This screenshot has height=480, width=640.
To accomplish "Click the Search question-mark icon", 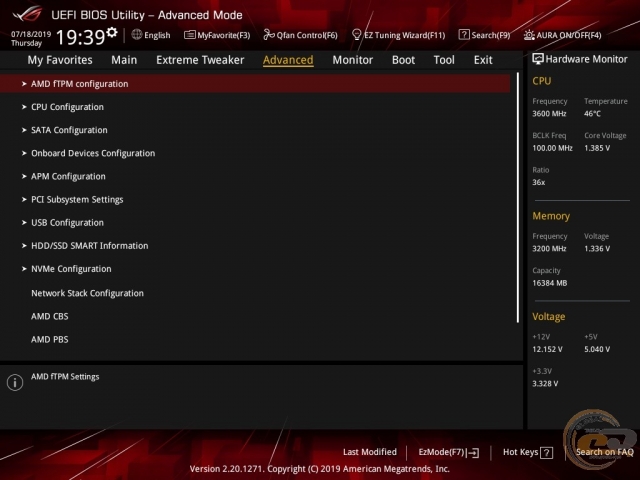I will click(x=464, y=35).
